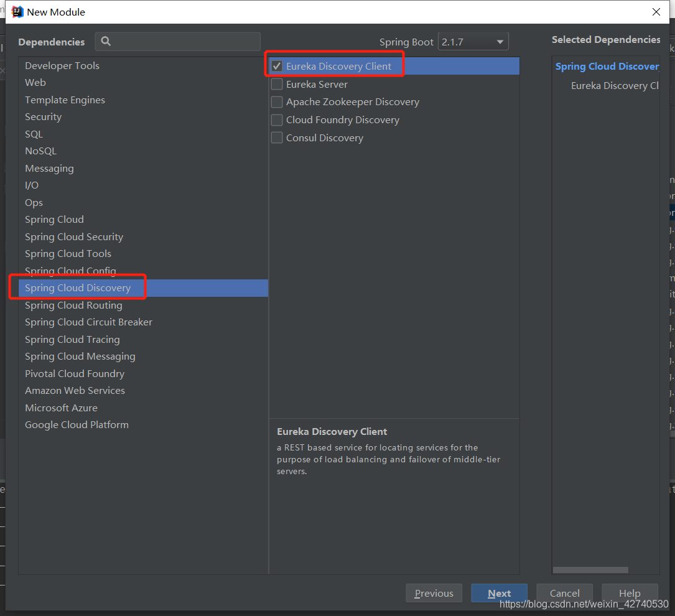
Task: Select the I/O category
Action: tap(143, 185)
